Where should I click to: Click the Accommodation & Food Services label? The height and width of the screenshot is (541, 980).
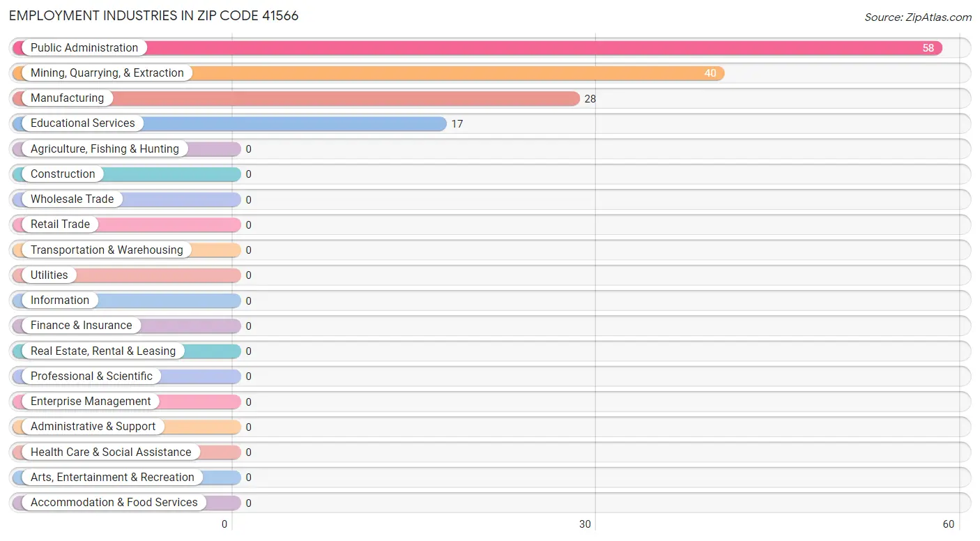(x=114, y=502)
